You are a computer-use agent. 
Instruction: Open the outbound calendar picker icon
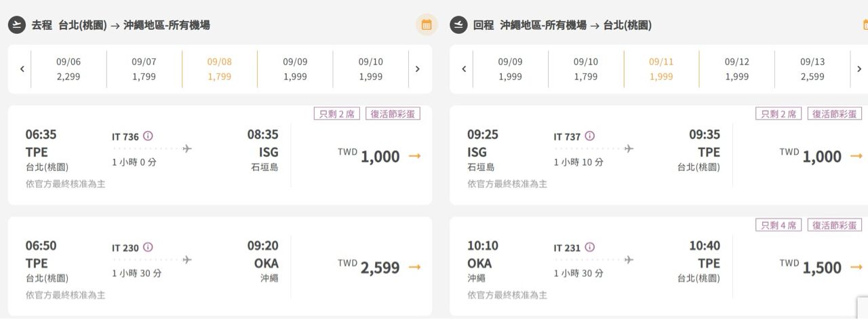427,25
